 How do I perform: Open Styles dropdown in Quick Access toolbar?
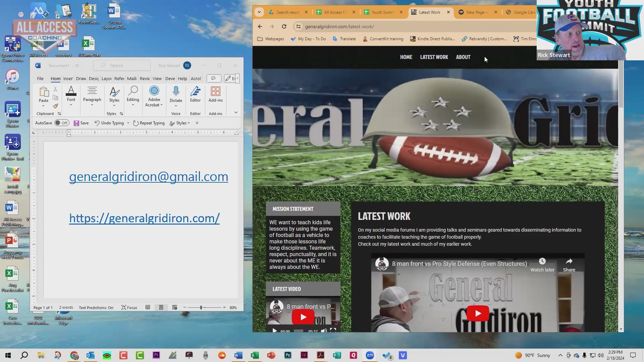point(180,123)
